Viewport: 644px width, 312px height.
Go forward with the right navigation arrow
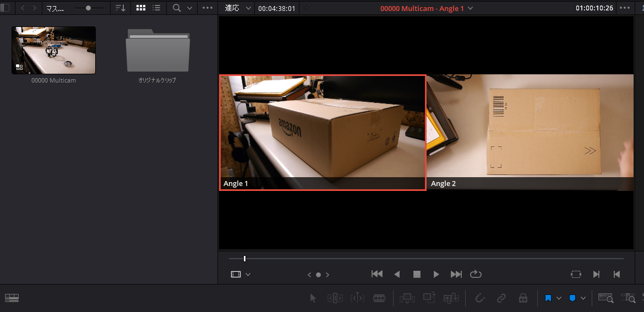35,8
